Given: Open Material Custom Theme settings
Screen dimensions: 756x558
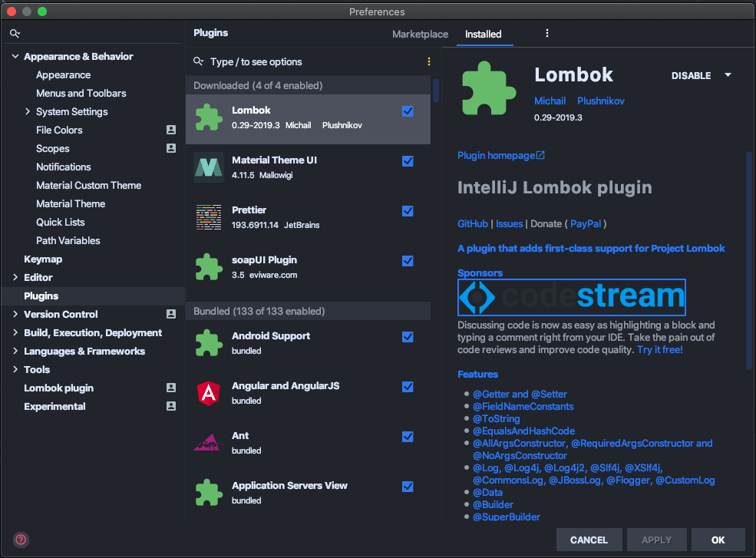Looking at the screenshot, I should [x=89, y=185].
